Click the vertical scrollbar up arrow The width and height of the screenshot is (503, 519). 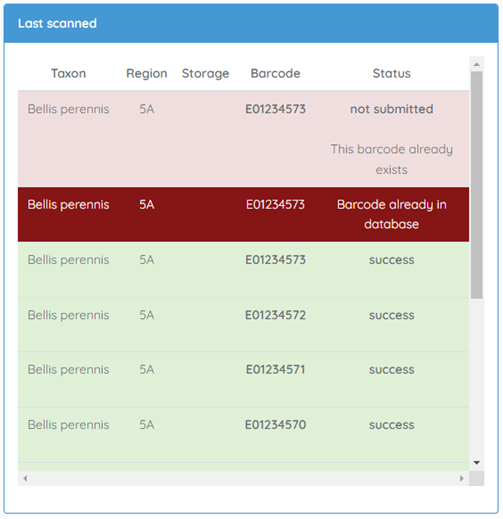tap(476, 64)
